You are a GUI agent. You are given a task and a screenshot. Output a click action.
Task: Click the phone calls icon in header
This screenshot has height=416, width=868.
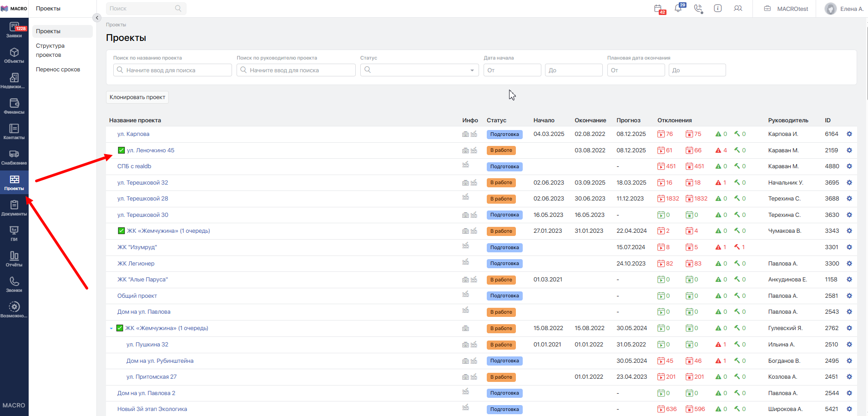[x=698, y=9]
